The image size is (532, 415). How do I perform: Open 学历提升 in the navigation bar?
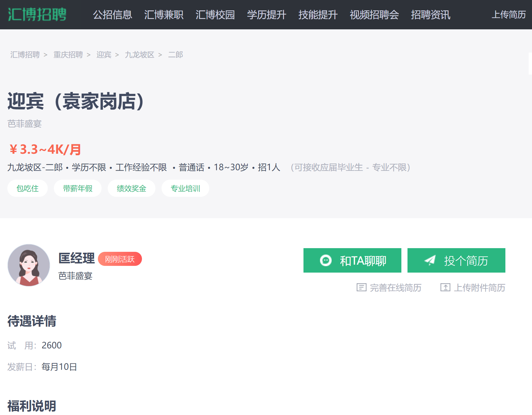pyautogui.click(x=267, y=15)
